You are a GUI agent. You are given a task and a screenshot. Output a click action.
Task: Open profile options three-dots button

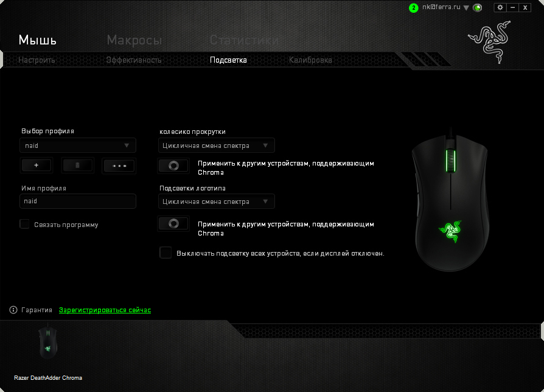(119, 166)
